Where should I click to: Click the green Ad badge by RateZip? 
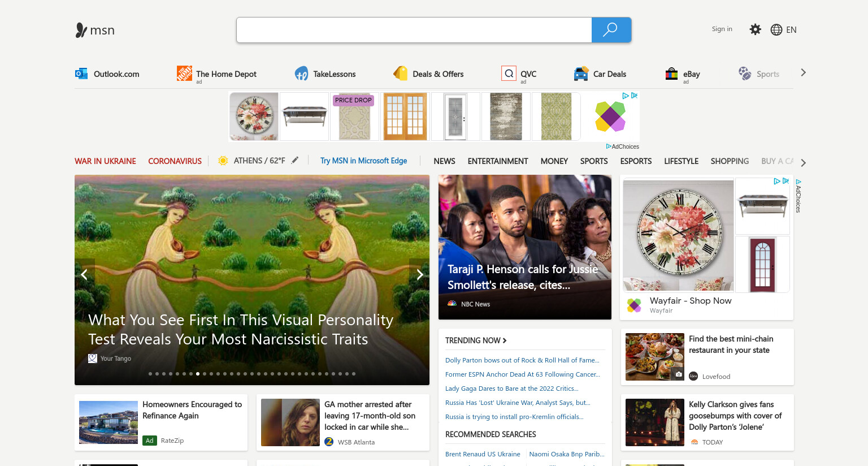(x=150, y=440)
